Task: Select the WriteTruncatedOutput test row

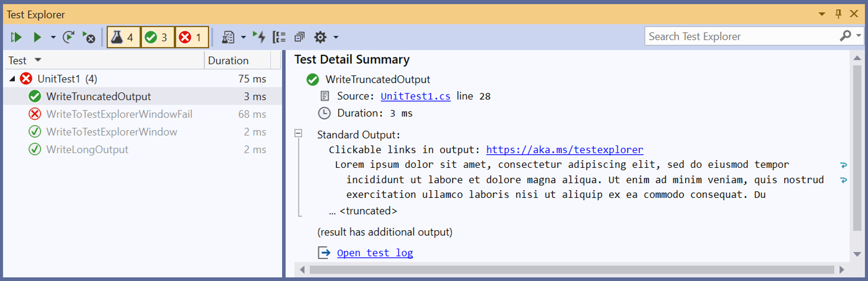Action: 143,96
